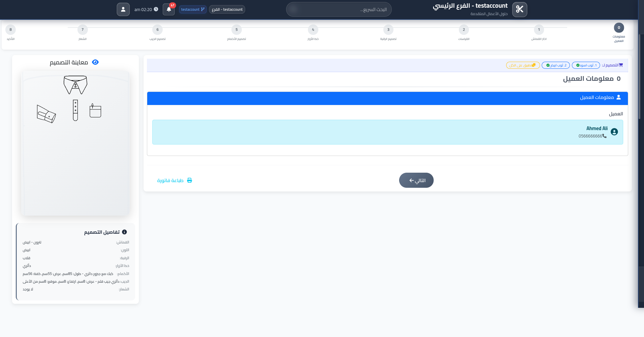Open the notifications bell showing 47 alerts
The width and height of the screenshot is (644, 337).
pyautogui.click(x=168, y=9)
